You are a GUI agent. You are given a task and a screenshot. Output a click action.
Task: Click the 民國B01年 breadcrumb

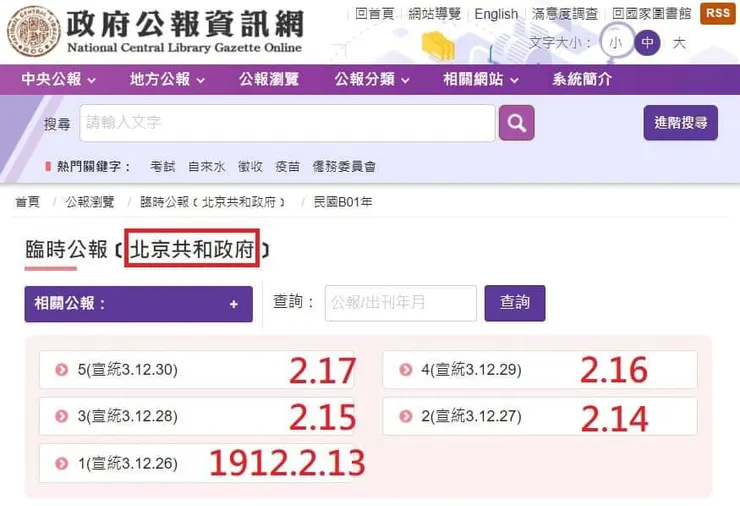(343, 202)
